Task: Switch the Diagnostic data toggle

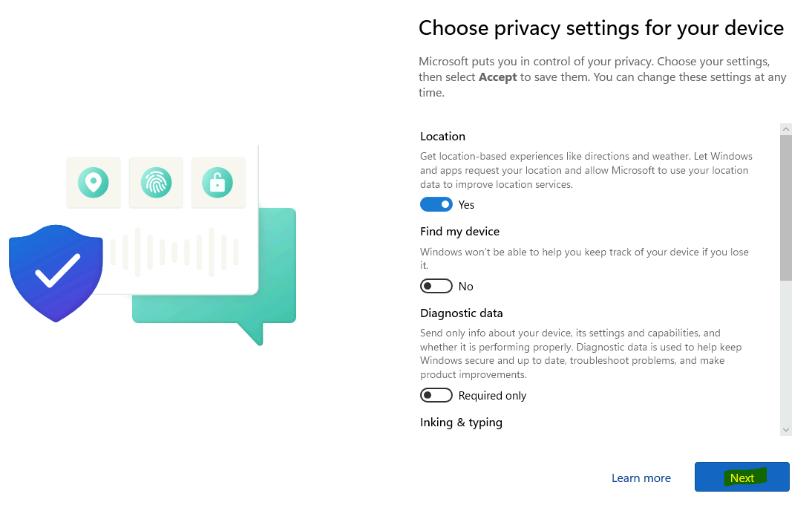Action: (x=436, y=395)
